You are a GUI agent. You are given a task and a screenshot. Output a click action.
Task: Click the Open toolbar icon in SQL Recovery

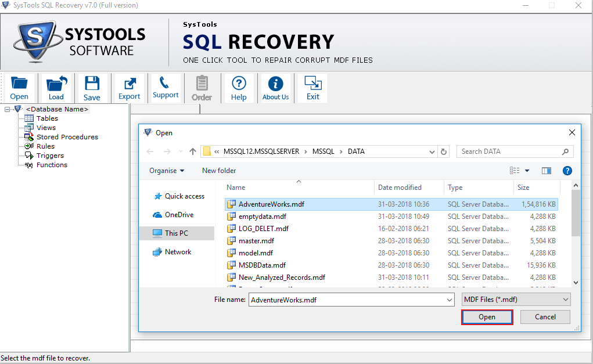[19, 88]
